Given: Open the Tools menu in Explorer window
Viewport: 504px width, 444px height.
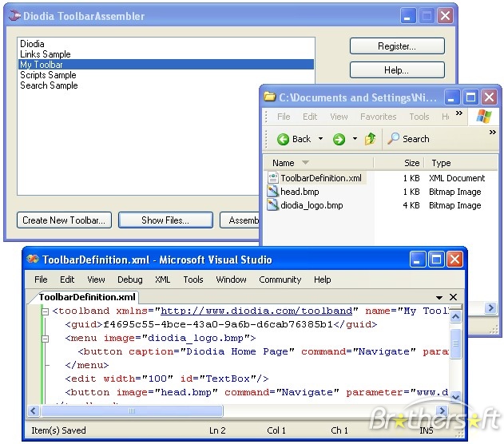Looking at the screenshot, I should [419, 117].
